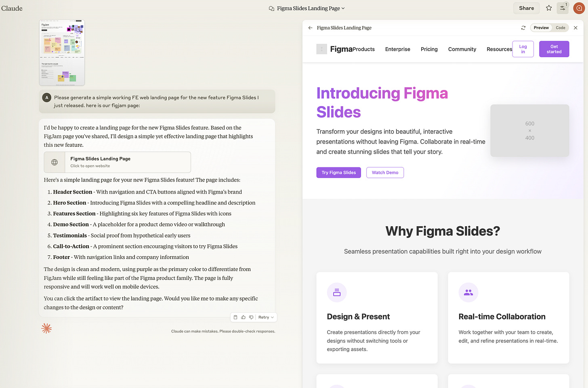Click the Design & Present card heading
Viewport: 588px width, 388px height.
[x=358, y=317]
